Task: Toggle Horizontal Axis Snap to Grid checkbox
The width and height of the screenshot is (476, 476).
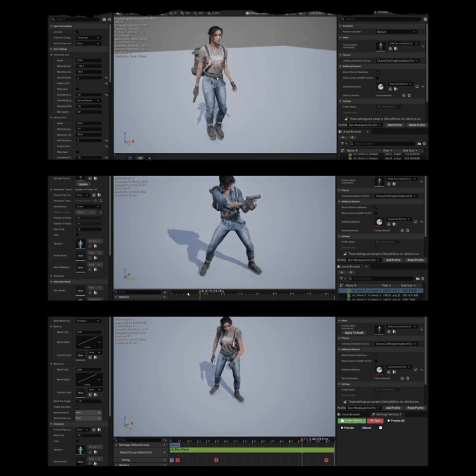Action: (77, 83)
